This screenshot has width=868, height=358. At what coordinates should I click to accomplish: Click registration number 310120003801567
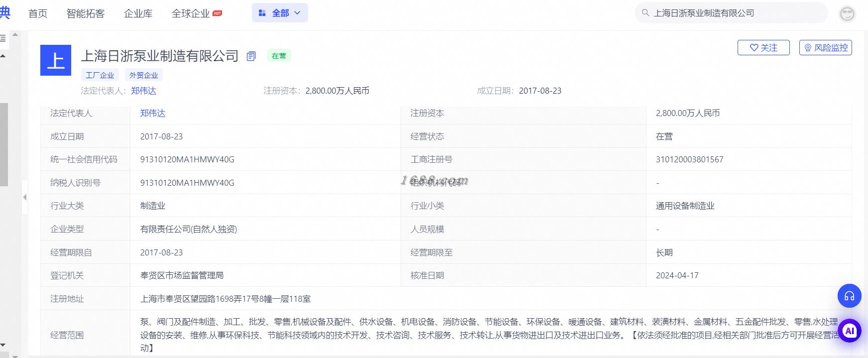[x=690, y=159]
